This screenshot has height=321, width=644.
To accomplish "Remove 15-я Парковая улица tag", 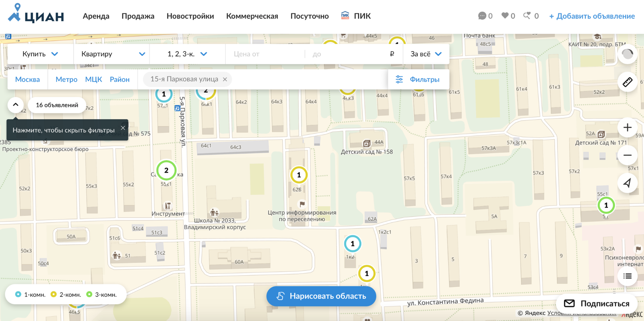I will [225, 79].
